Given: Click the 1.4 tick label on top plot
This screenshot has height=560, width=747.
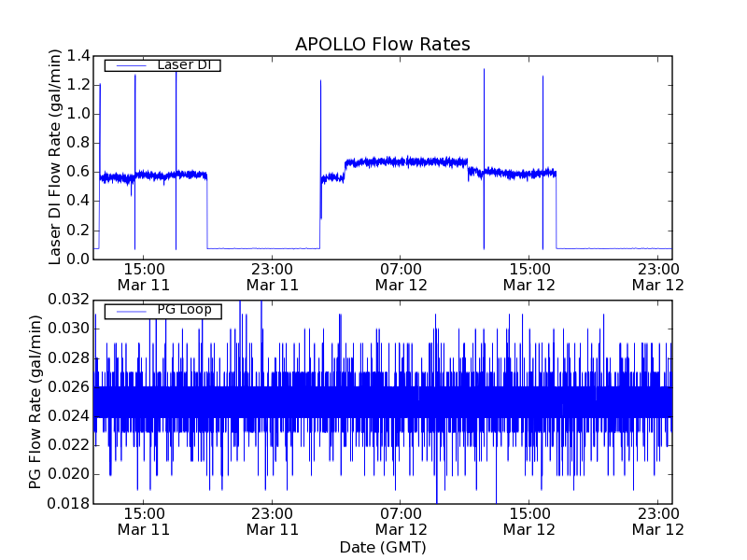Looking at the screenshot, I should (78, 56).
